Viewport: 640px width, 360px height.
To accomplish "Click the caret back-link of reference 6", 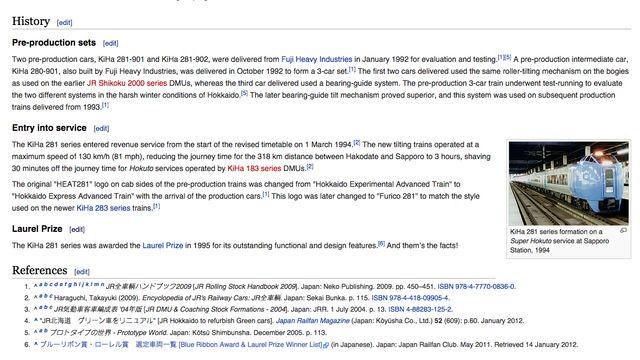I will click(36, 344).
